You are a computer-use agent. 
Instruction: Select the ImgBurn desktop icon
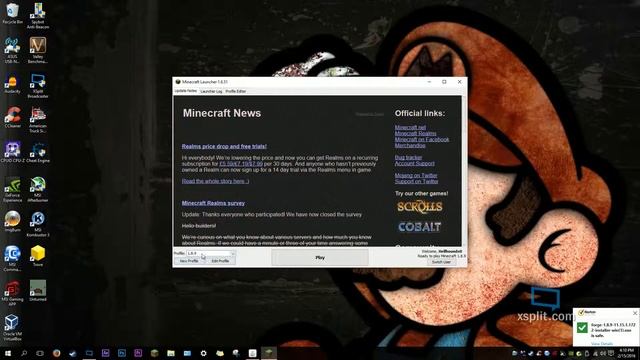12,222
